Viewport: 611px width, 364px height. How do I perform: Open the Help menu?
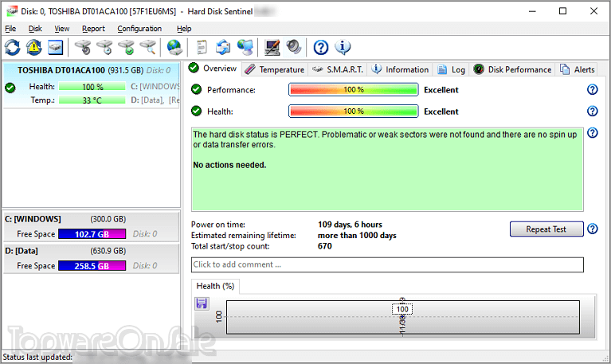pyautogui.click(x=184, y=29)
